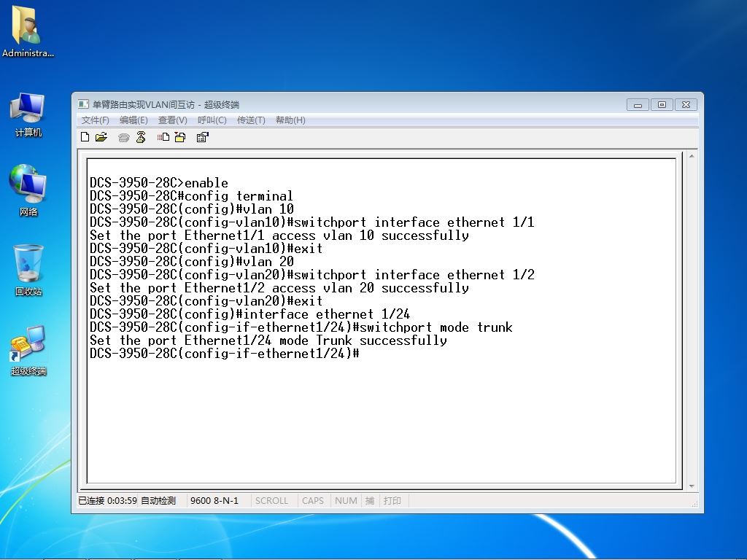Image resolution: width=747 pixels, height=560 pixels.
Task: Click the Receive file toolbar icon
Action: pyautogui.click(x=180, y=137)
